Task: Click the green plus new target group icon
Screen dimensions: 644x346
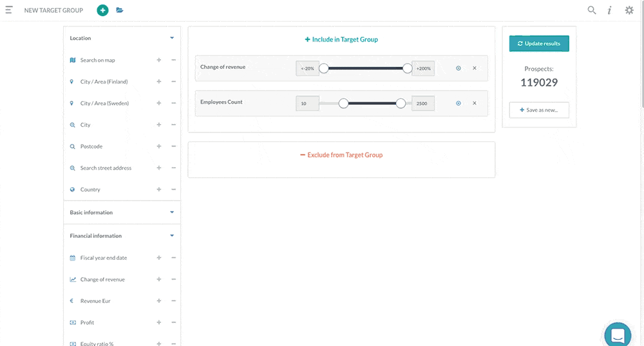Action: [x=102, y=10]
